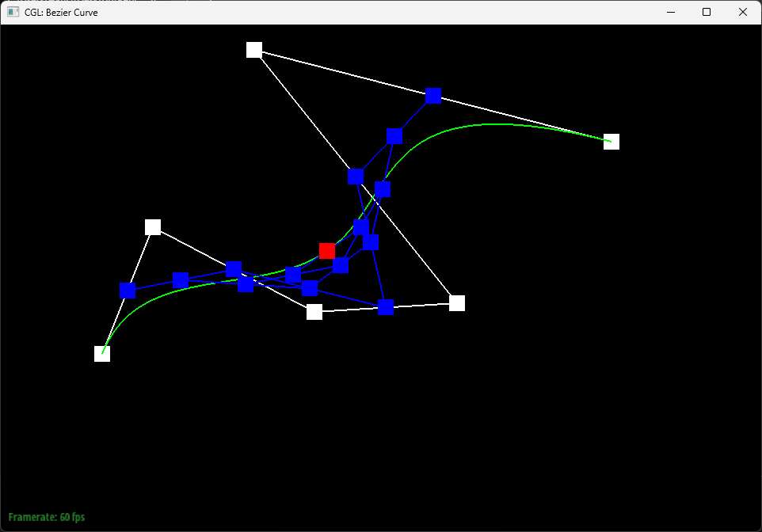Maximize the CGL: Bezier Curve window
762x532 pixels.
707,12
